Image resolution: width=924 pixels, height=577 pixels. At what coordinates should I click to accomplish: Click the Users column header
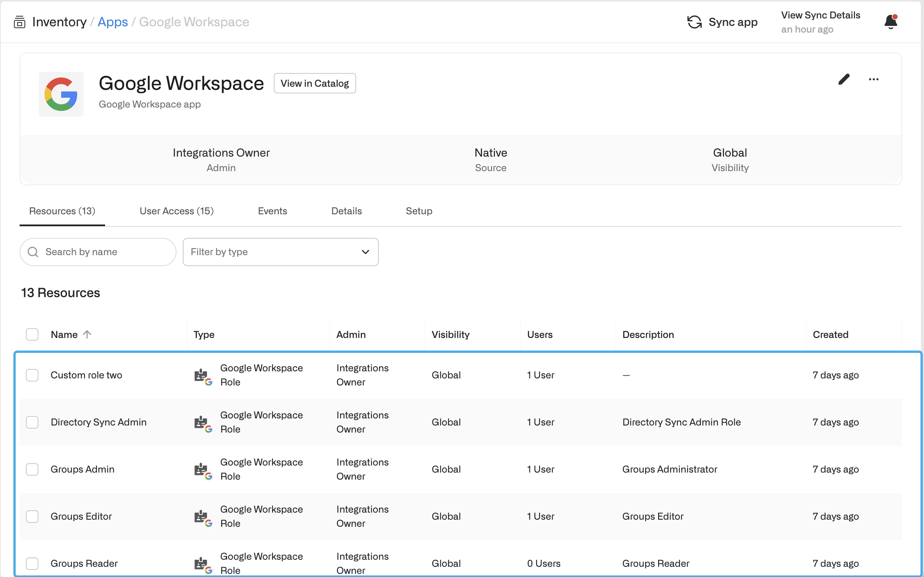coord(540,334)
